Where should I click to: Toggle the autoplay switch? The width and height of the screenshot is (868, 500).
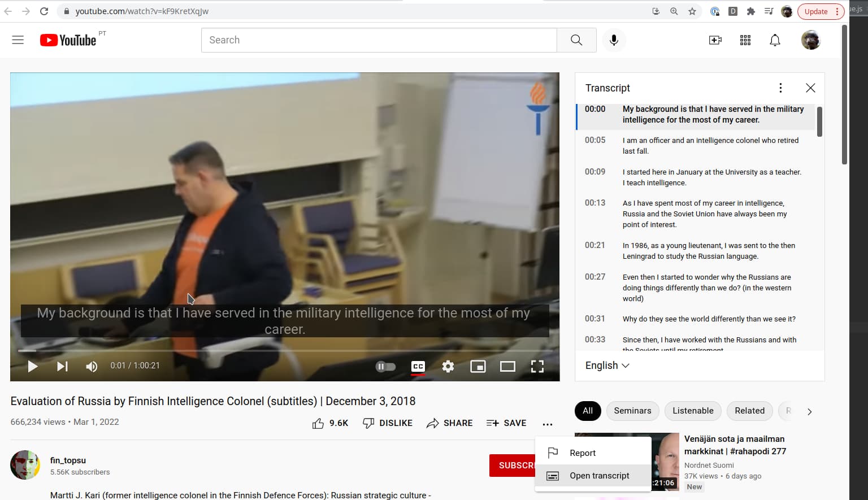click(385, 367)
